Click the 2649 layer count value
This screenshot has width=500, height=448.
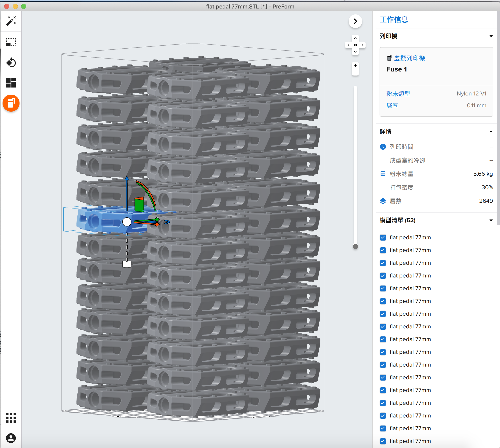486,201
